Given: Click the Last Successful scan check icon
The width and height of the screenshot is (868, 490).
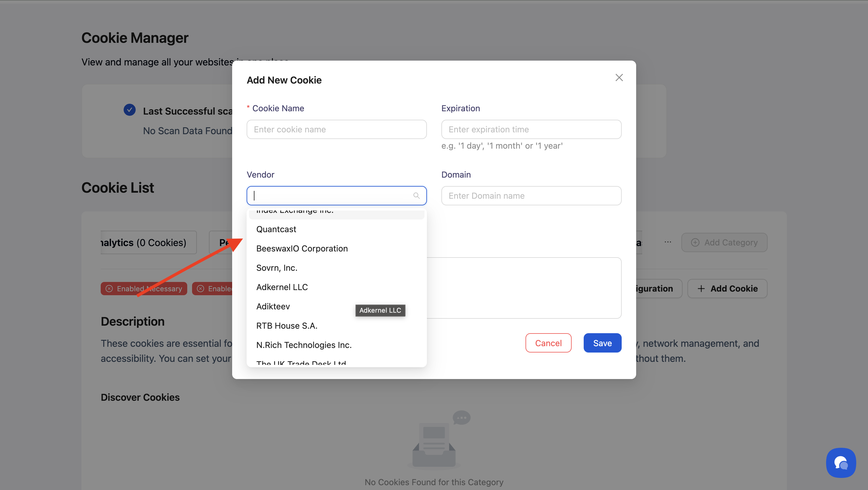Looking at the screenshot, I should (x=129, y=110).
